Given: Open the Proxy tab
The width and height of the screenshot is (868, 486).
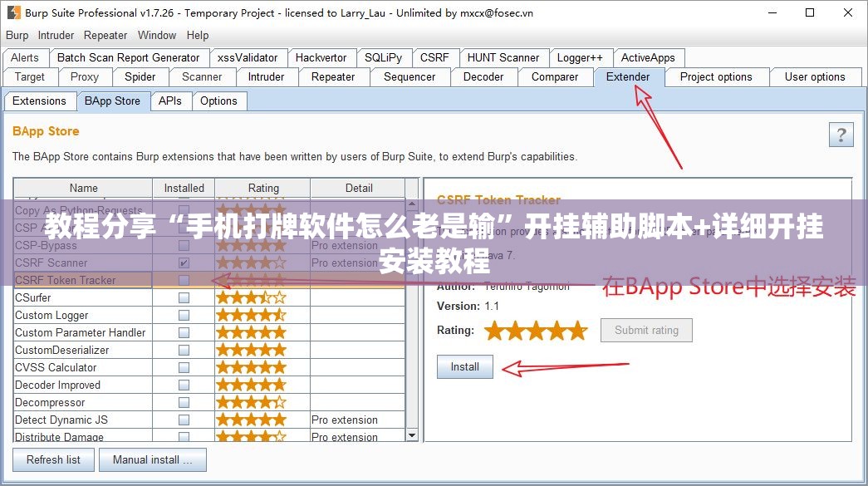Looking at the screenshot, I should click(x=85, y=77).
